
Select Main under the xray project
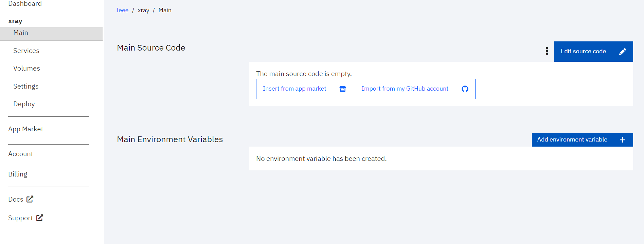21,33
